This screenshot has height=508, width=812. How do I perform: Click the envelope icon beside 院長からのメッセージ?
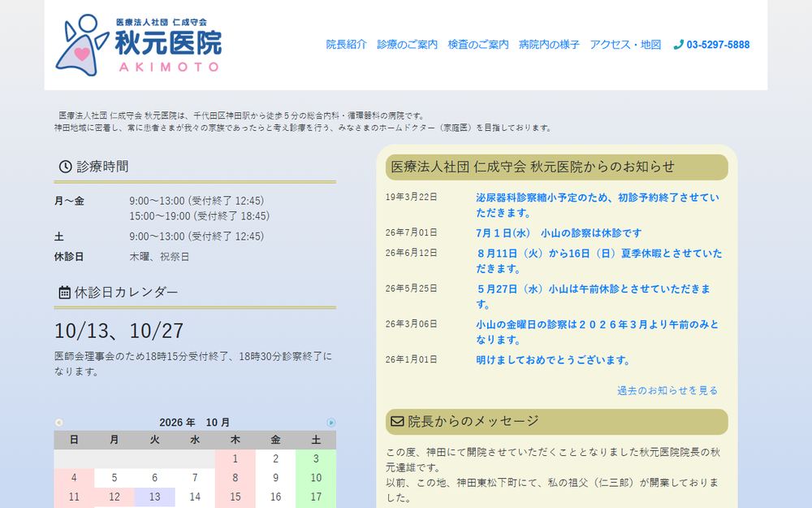(x=397, y=421)
